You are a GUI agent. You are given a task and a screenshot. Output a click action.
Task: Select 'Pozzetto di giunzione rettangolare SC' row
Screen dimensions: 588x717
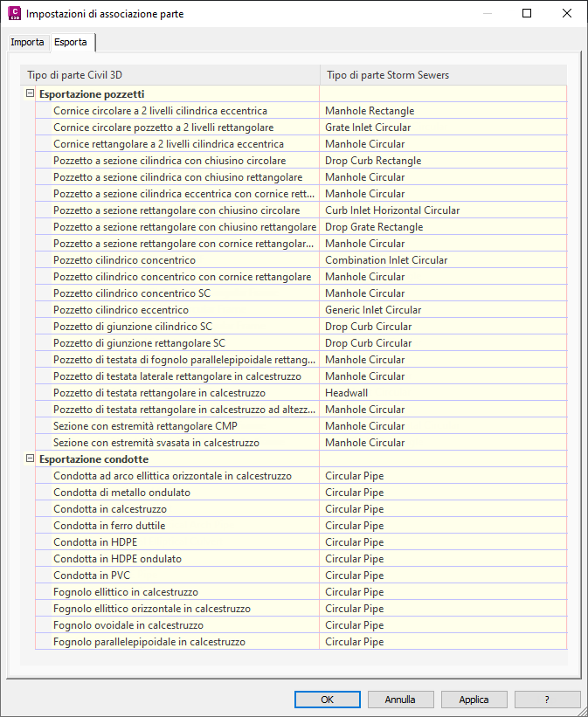point(177,343)
